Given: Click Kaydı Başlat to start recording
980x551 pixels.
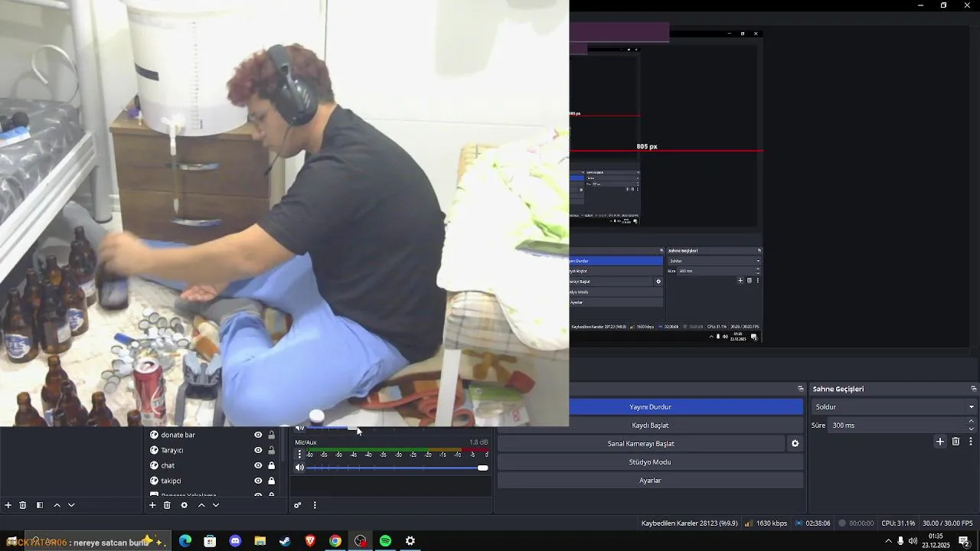Looking at the screenshot, I should click(650, 425).
